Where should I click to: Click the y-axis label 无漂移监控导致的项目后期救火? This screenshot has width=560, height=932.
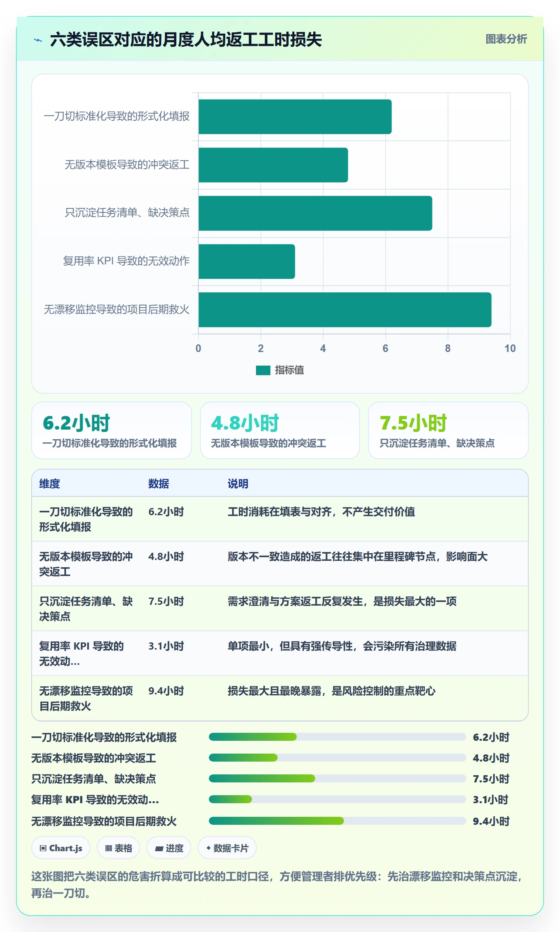point(116,310)
